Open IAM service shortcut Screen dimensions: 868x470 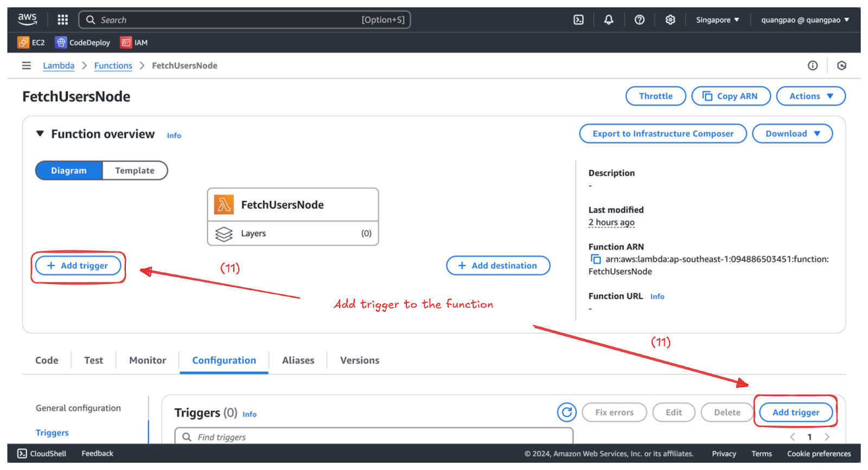tap(134, 42)
